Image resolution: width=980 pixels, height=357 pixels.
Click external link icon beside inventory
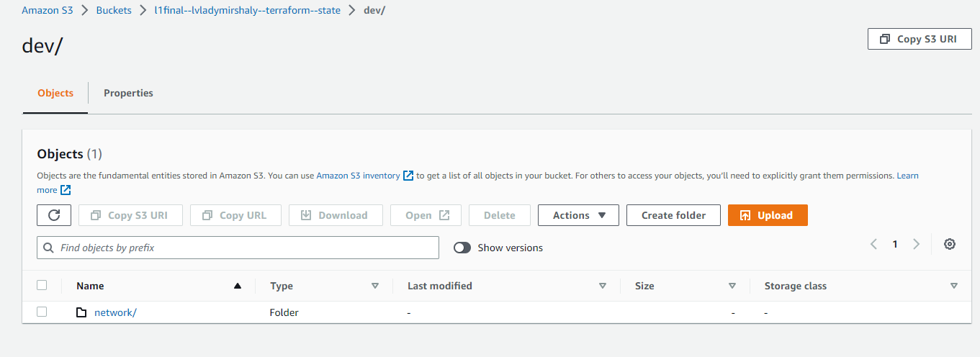tap(408, 176)
